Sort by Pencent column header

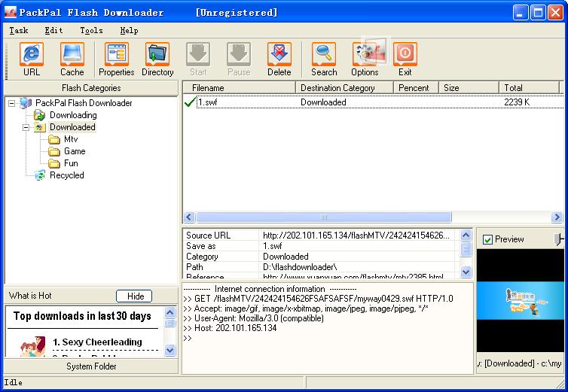[416, 88]
